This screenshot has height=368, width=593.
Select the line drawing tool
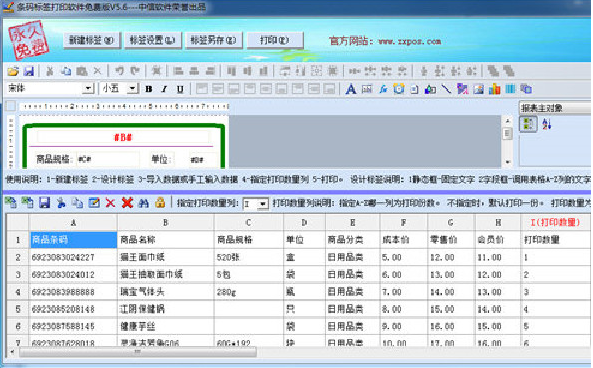446,89
